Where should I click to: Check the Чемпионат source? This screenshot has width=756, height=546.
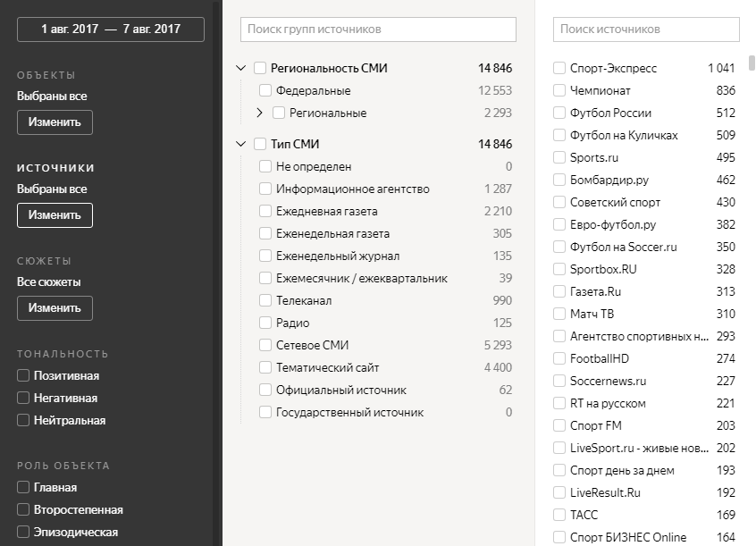559,90
